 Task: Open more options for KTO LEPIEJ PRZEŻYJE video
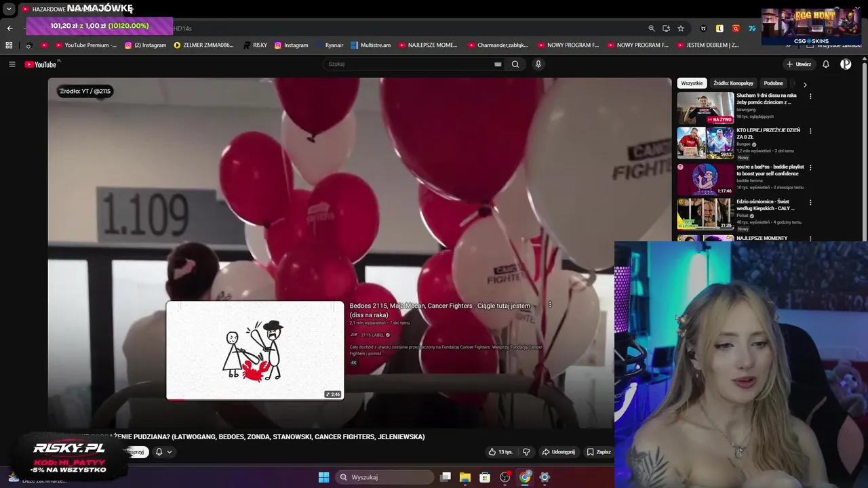[x=810, y=131]
